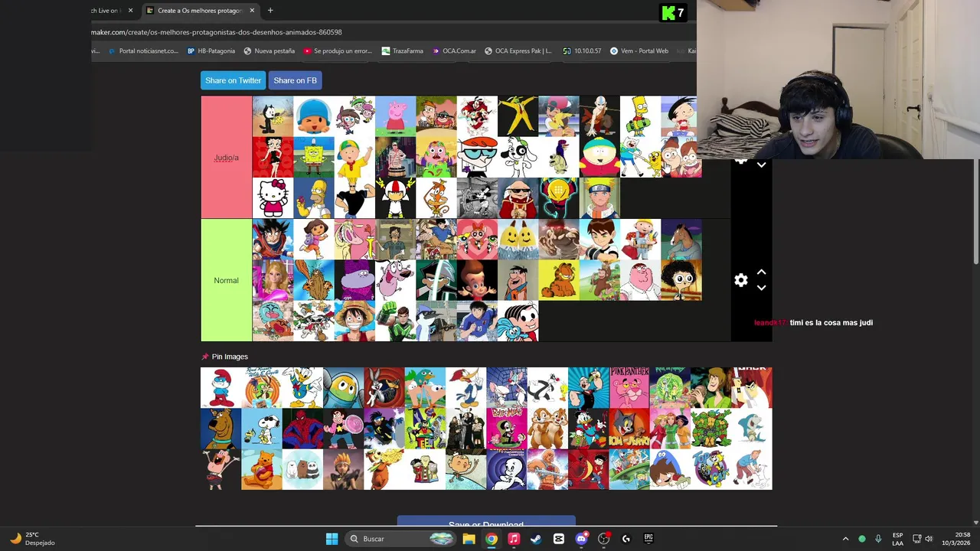Open File Explorer from taskbar
The height and width of the screenshot is (551, 980).
(469, 539)
